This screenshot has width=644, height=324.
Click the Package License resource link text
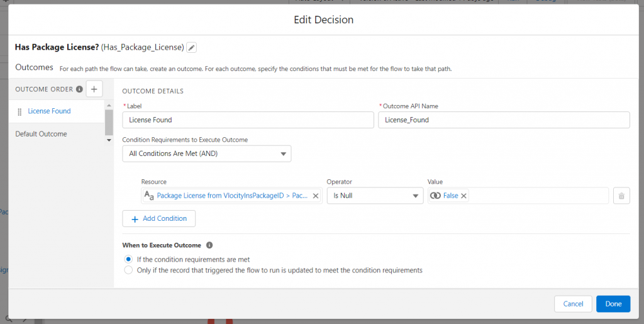tap(232, 196)
